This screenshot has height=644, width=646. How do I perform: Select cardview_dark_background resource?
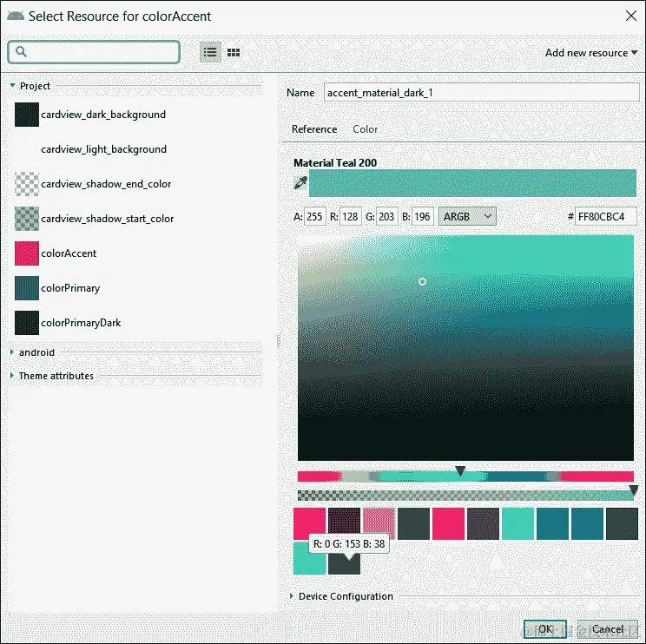point(89,115)
